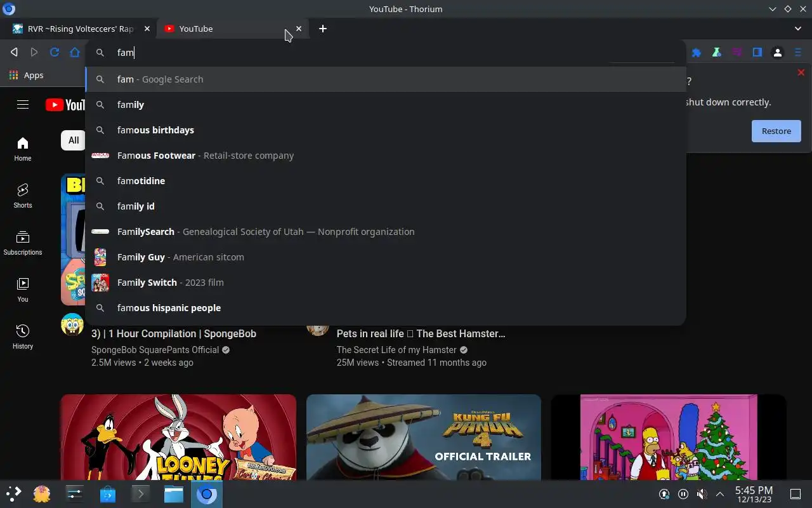The image size is (812, 508).
Task: Click the purple media/playlist toolbar icon
Action: click(x=737, y=53)
